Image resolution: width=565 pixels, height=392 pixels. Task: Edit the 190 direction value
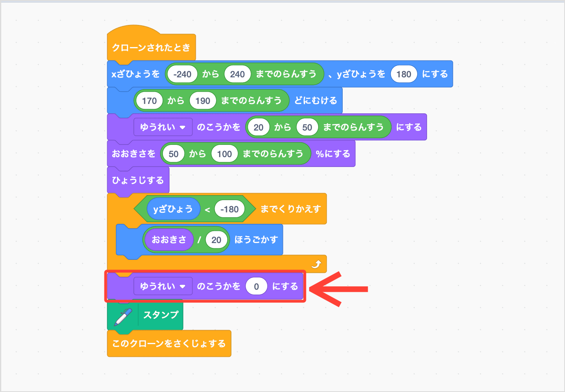(203, 101)
